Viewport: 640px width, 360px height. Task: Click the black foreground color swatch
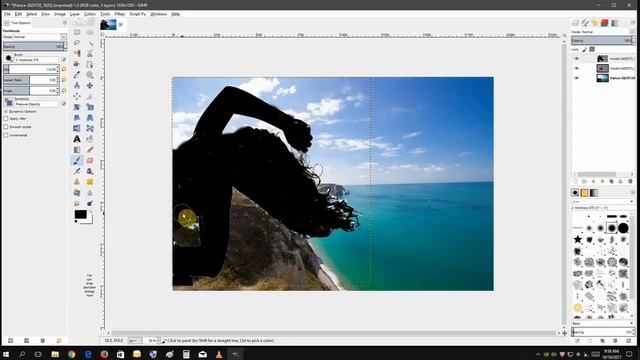coord(80,214)
